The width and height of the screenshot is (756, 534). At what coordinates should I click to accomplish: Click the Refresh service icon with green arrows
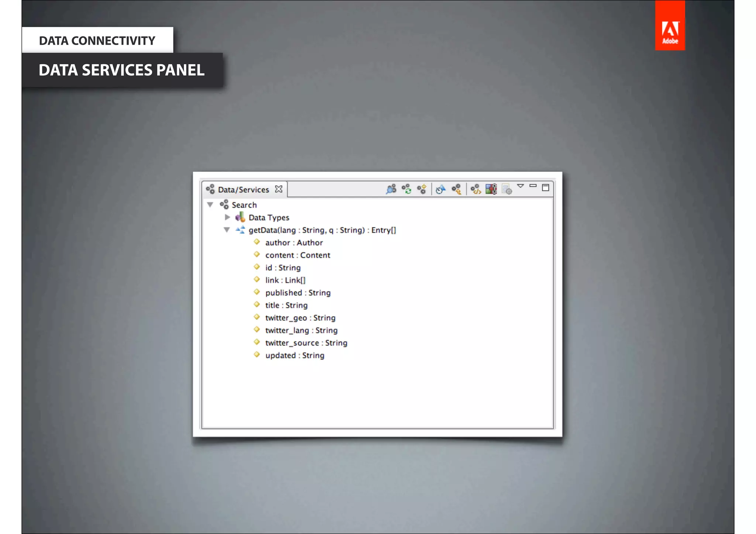(406, 189)
